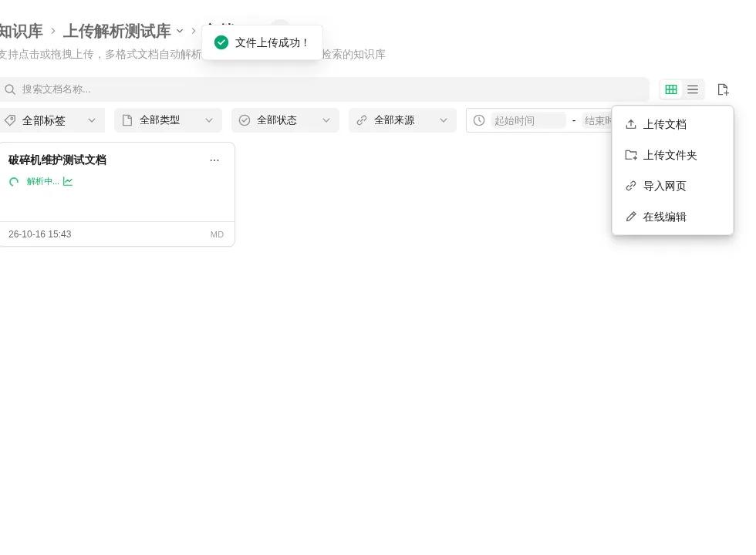Click the folder icon beside 上传文件夹
The image size is (756, 555).
point(631,155)
